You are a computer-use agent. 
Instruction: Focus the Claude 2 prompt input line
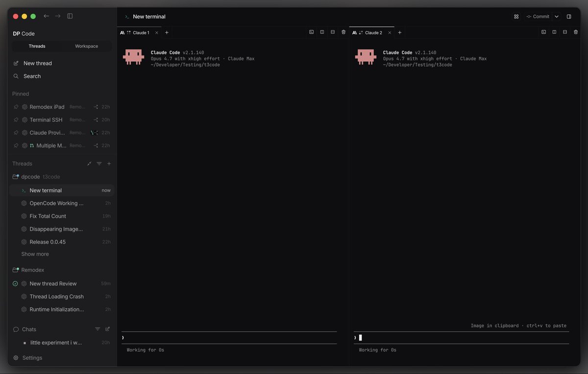coord(461,338)
